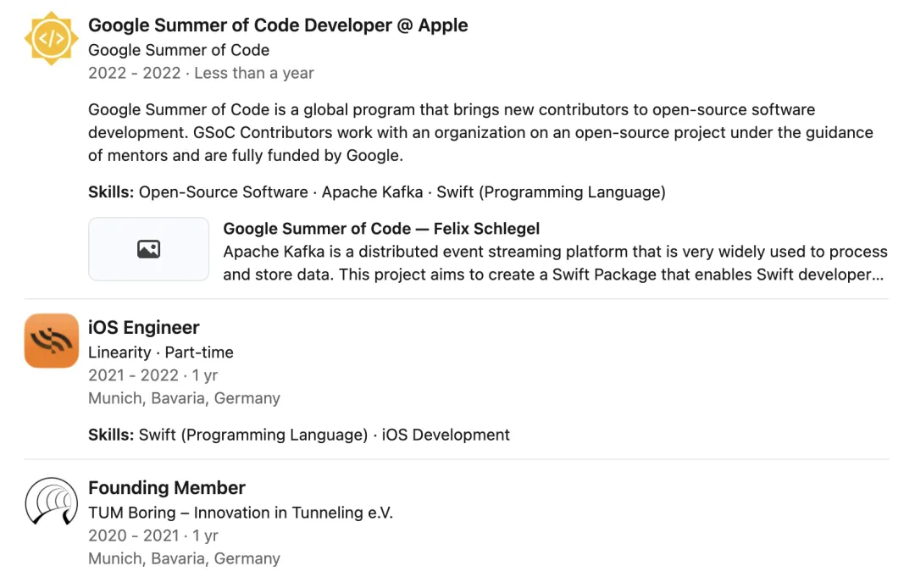Screen dimensions: 915x588
Task: Open 'Google Summer of Code — Felix Schlegel' media title
Action: click(381, 229)
